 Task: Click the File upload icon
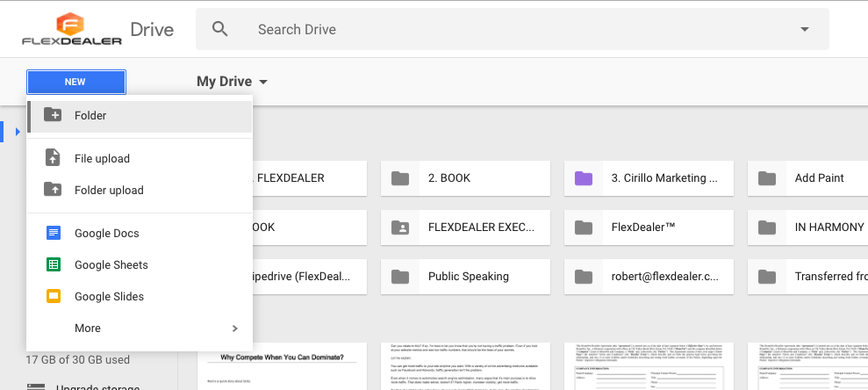(54, 159)
